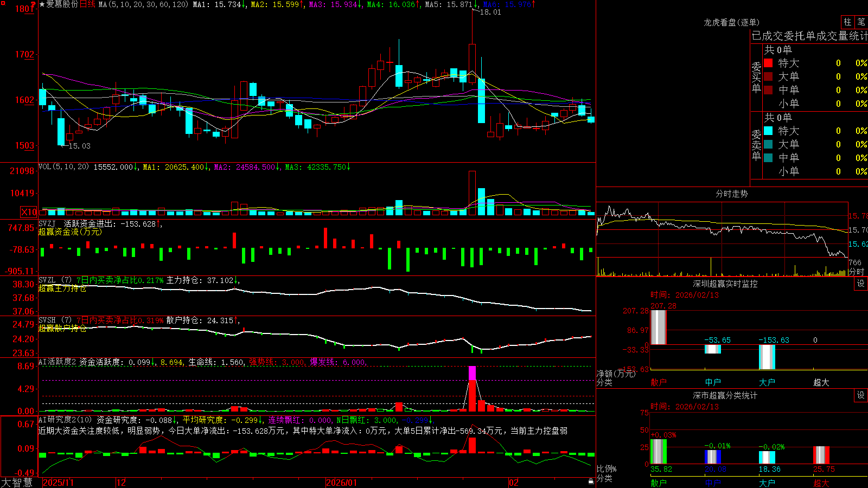The image size is (868, 488).
Task: Select the AI研究度2(10) indicator label
Action: (65, 420)
